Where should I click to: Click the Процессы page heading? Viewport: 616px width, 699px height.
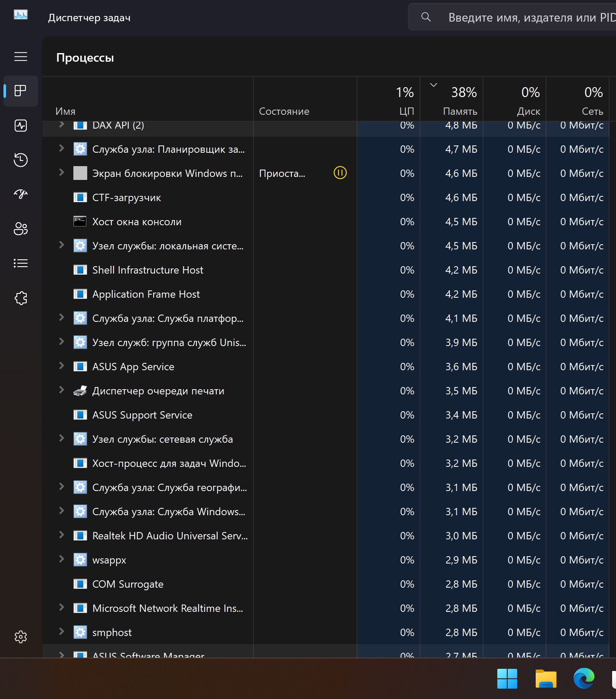tap(85, 58)
